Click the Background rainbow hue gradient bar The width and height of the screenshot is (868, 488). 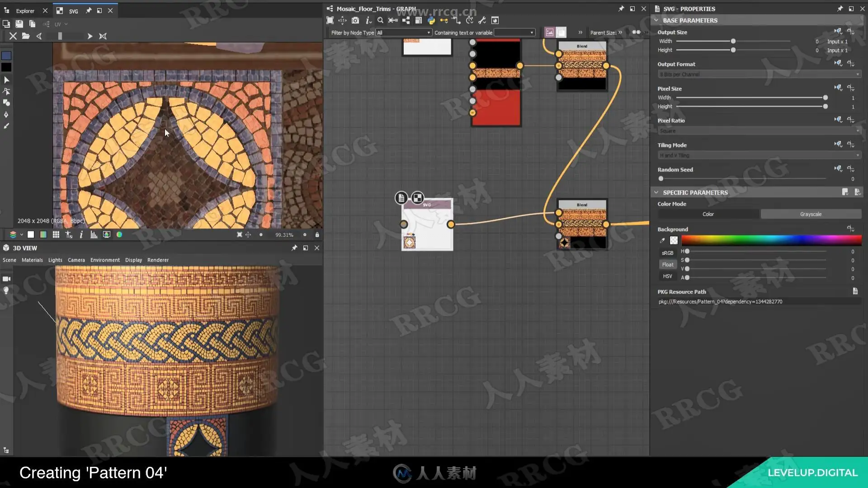click(771, 240)
